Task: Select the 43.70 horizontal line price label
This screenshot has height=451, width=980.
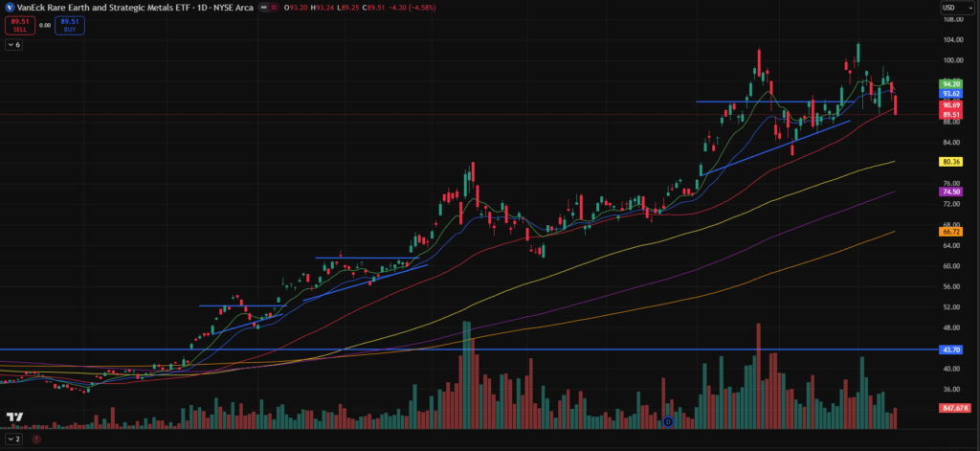Action: click(950, 350)
